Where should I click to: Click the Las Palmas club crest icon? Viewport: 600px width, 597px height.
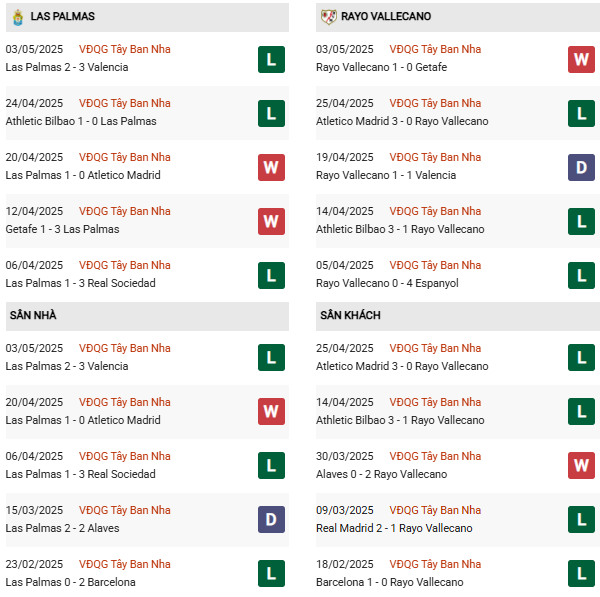(17, 17)
